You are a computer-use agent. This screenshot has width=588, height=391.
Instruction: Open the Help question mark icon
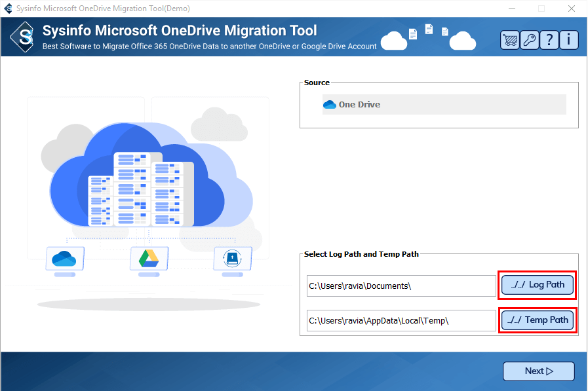coord(549,40)
